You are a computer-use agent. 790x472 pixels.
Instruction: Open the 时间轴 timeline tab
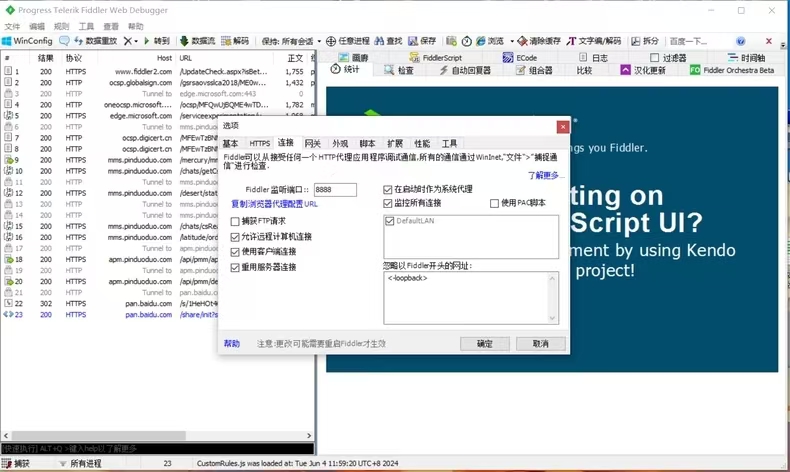tap(747, 57)
